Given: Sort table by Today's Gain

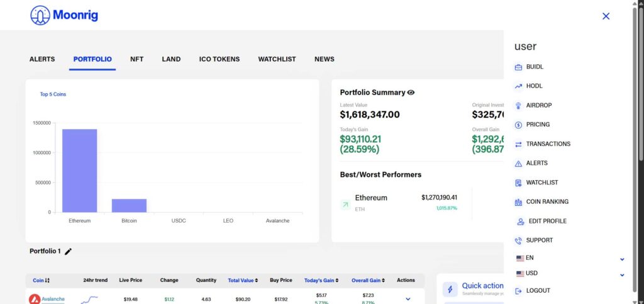Looking at the screenshot, I should 321,280.
